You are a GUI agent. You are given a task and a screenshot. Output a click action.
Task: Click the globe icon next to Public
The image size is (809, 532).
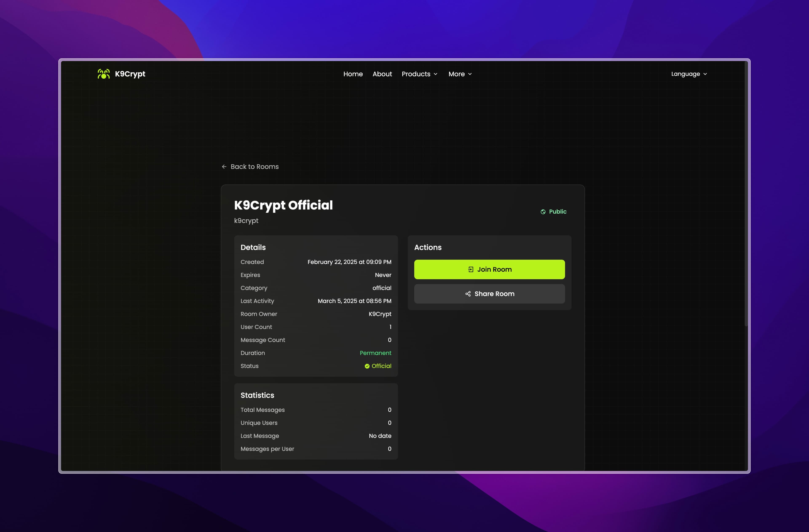click(x=543, y=212)
